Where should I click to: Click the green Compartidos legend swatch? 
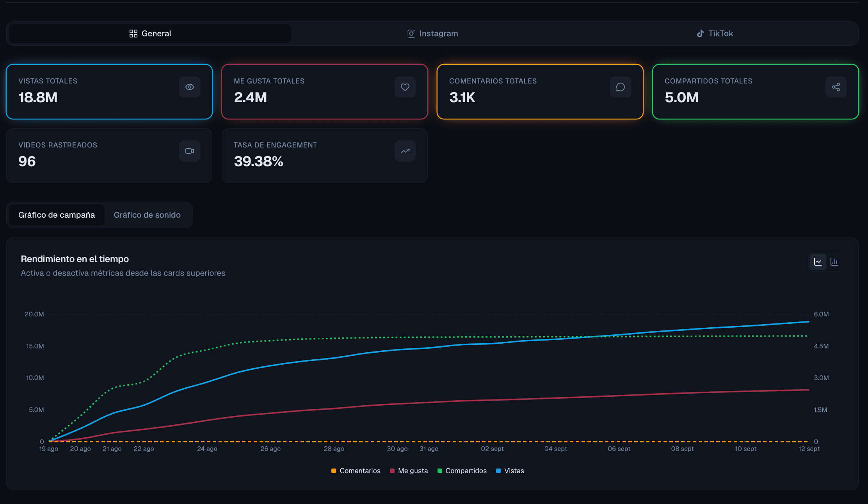(x=440, y=471)
